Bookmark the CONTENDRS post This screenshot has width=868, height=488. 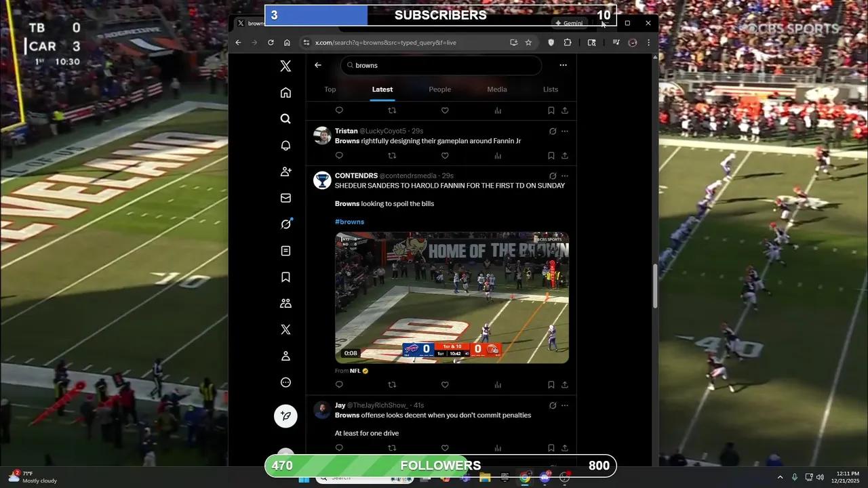point(551,385)
